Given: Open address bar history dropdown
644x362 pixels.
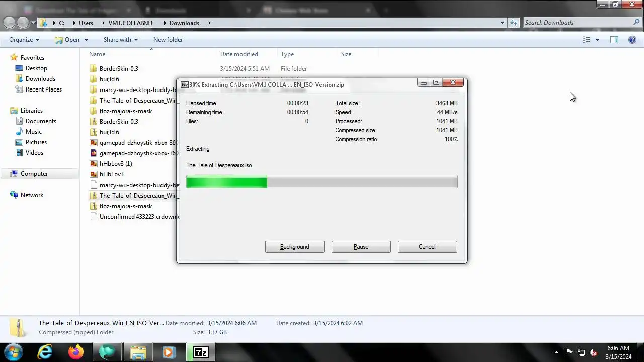Looking at the screenshot, I should pyautogui.click(x=502, y=23).
